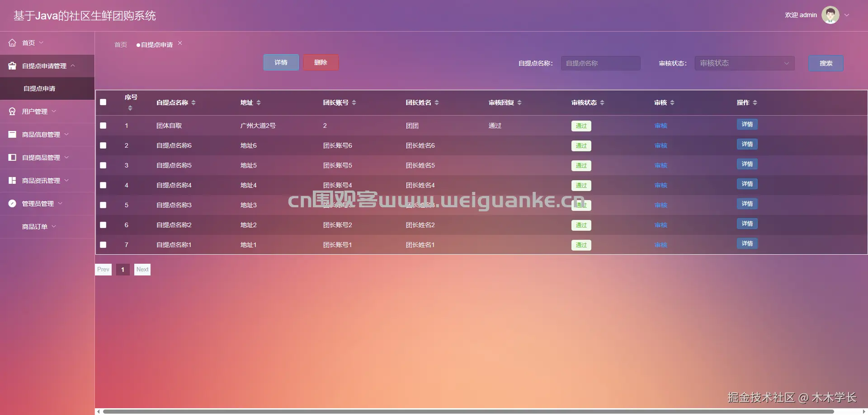The image size is (868, 415).
Task: Click the 广州大道2号 address cell
Action: point(258,126)
